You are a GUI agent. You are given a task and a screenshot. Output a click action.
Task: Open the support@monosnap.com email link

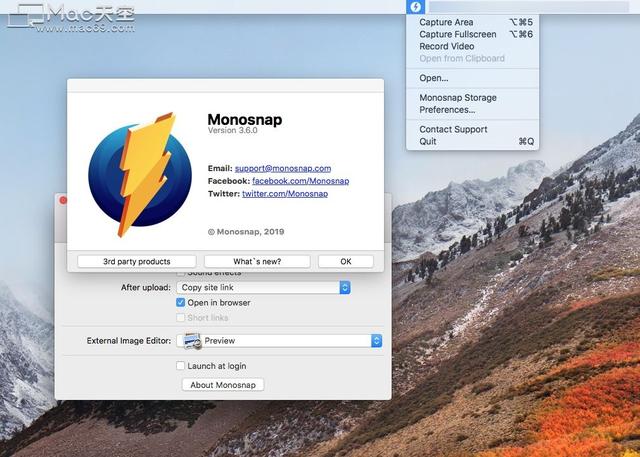pos(283,168)
